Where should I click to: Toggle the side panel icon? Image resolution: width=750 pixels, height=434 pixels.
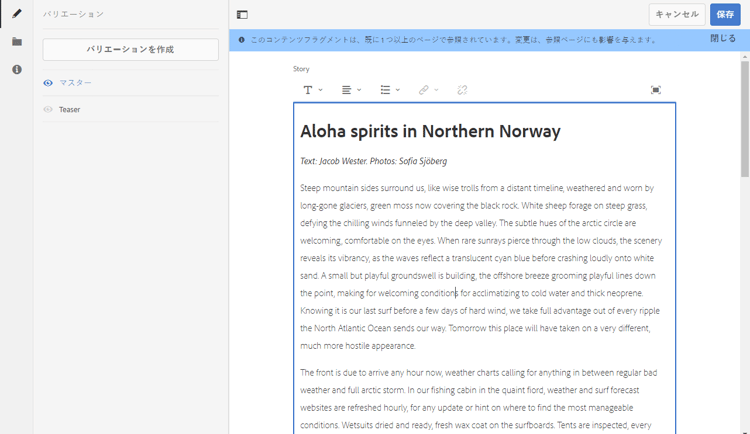(x=242, y=15)
